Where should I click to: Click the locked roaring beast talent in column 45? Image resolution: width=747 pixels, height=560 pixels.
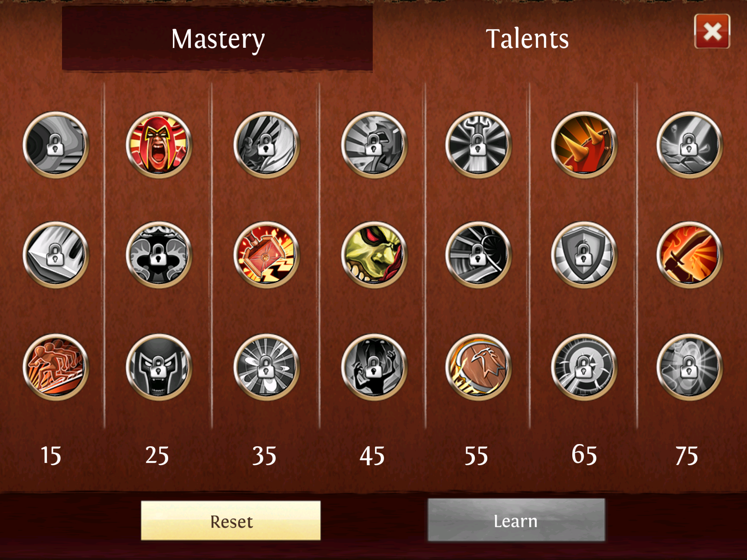[x=374, y=367]
